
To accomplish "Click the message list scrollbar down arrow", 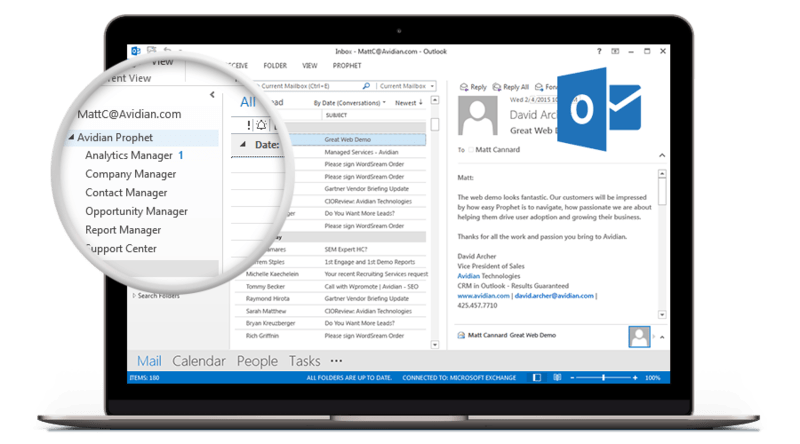I will 435,345.
